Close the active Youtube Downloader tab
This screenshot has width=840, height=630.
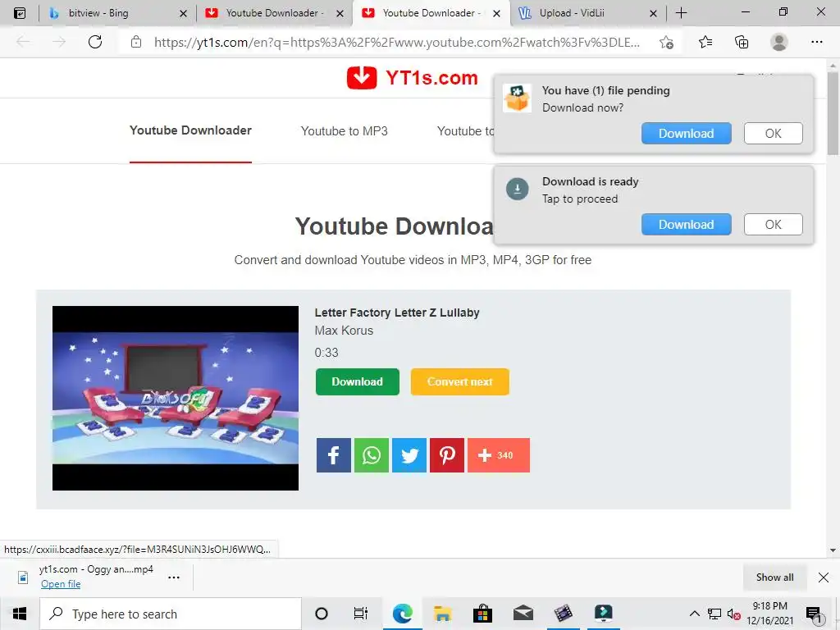(x=496, y=13)
